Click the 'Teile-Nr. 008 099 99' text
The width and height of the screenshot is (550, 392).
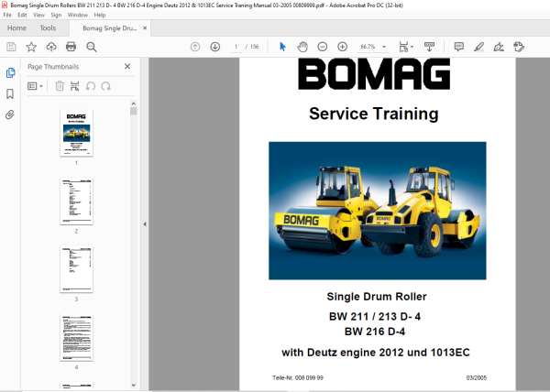click(x=298, y=377)
